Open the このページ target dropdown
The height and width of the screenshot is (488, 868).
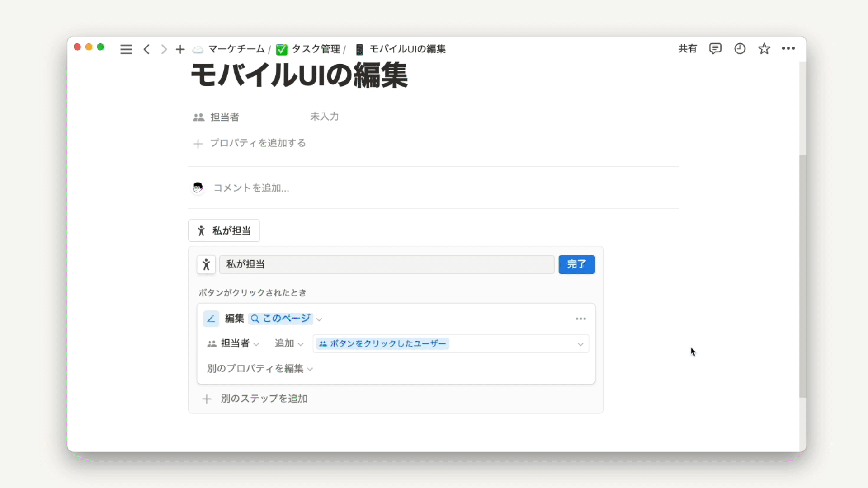coord(285,319)
